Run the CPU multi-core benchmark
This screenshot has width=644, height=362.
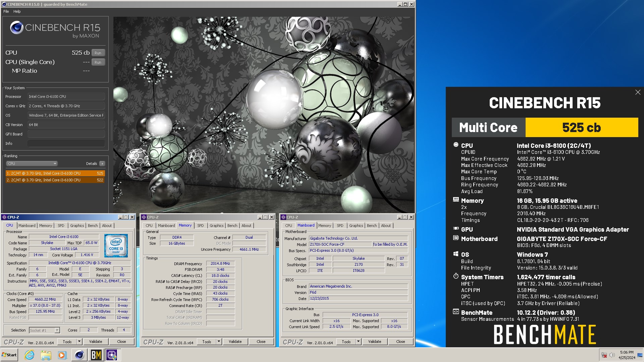tap(98, 53)
